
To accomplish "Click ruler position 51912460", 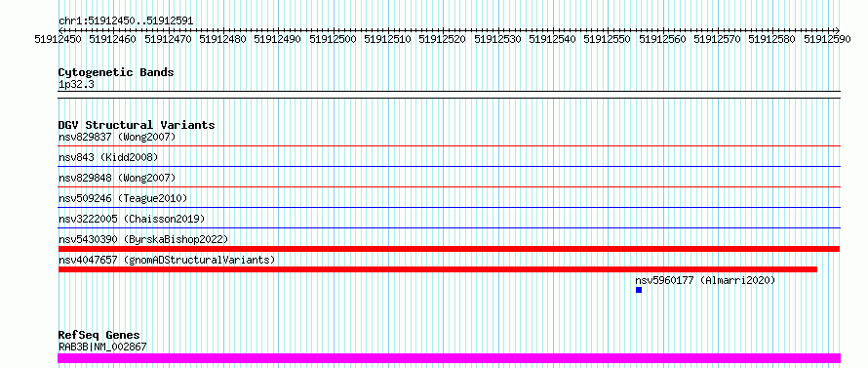I will point(113,39).
